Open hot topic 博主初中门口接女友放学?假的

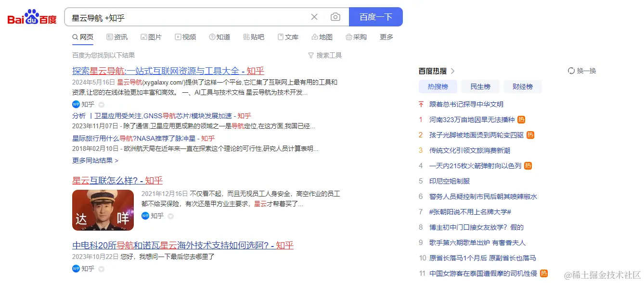[x=477, y=227]
